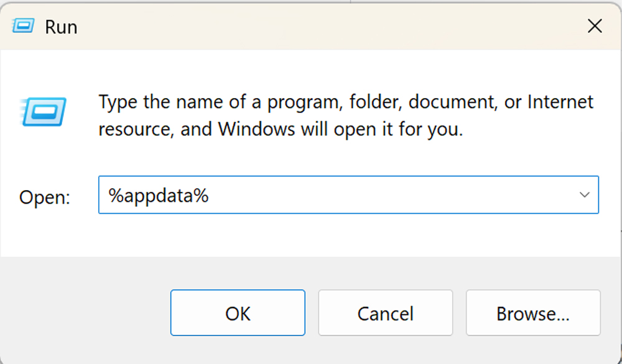This screenshot has width=622, height=364.
Task: Close the Run dialog with the X
Action: click(595, 26)
